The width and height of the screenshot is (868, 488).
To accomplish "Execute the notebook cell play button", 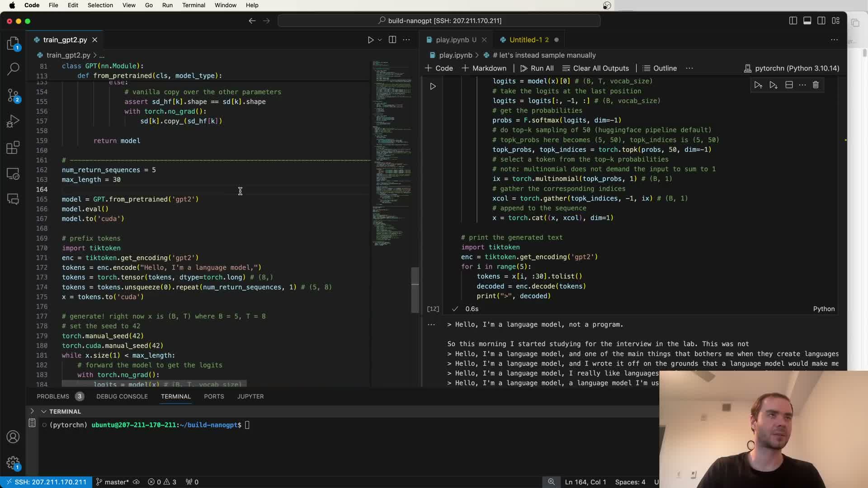I will click(x=433, y=86).
